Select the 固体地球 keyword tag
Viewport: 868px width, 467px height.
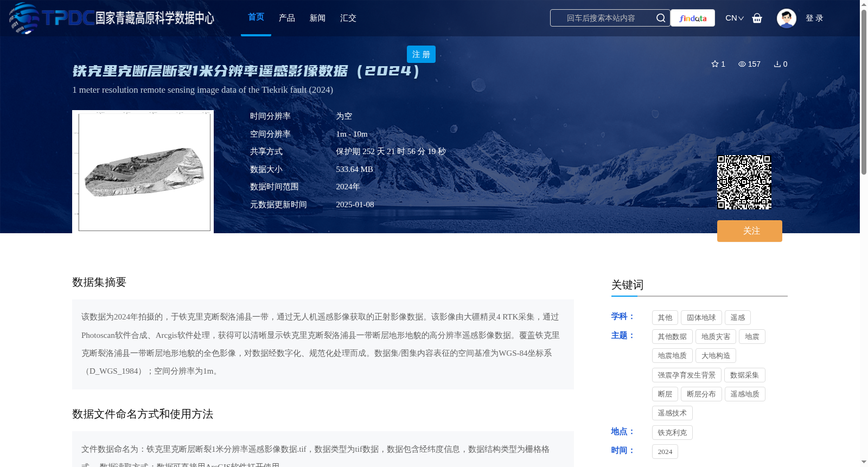click(x=701, y=318)
